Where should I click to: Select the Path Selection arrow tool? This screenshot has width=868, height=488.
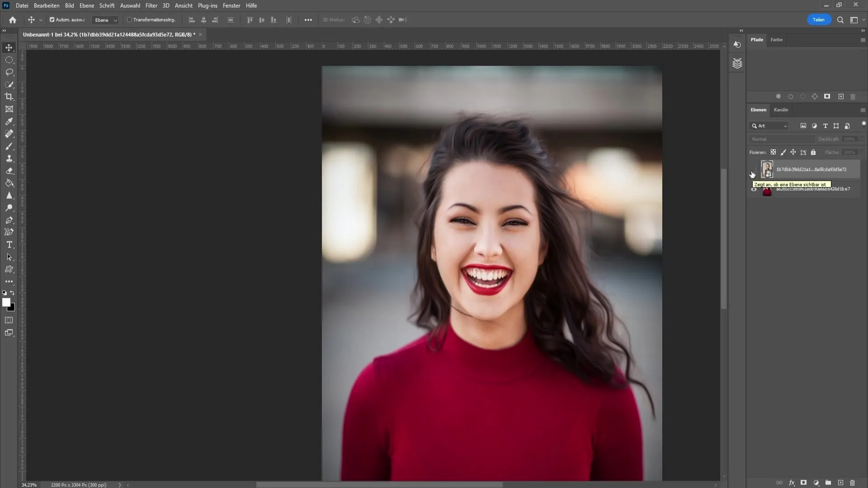(9, 257)
